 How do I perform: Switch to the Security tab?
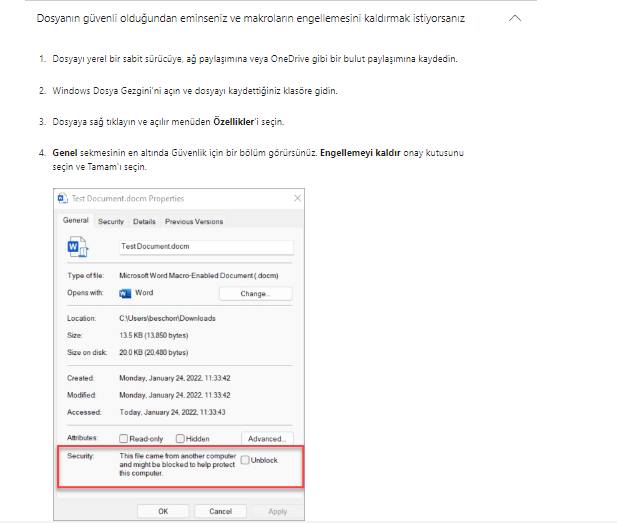[x=110, y=221]
